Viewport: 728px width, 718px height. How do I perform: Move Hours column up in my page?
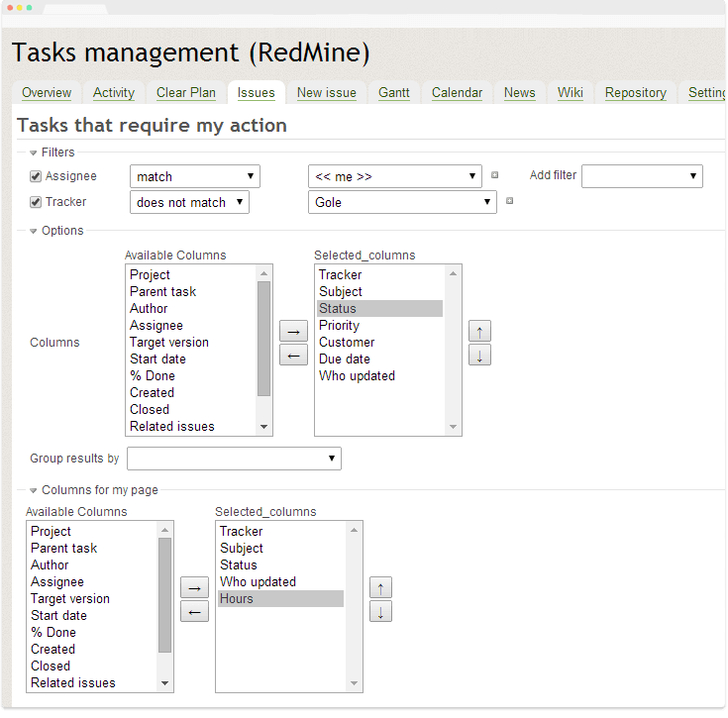pos(380,587)
